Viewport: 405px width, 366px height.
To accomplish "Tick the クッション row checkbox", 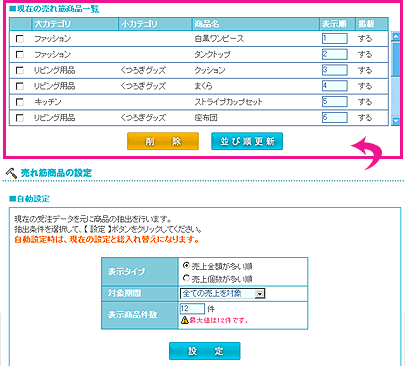I will (x=20, y=70).
